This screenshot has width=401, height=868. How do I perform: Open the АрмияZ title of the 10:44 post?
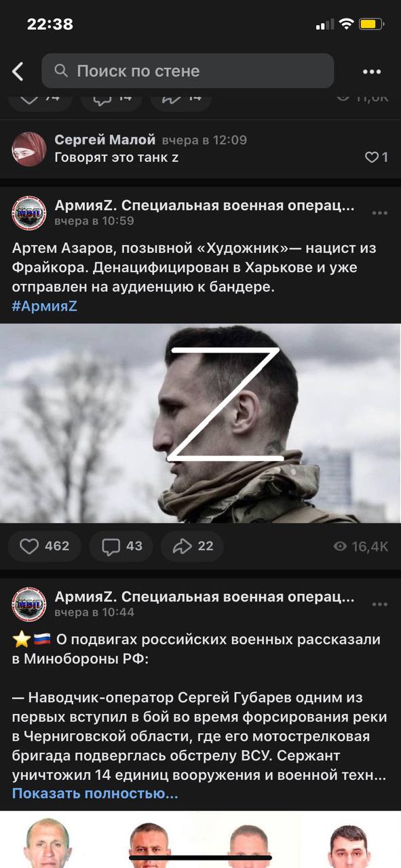point(204,597)
